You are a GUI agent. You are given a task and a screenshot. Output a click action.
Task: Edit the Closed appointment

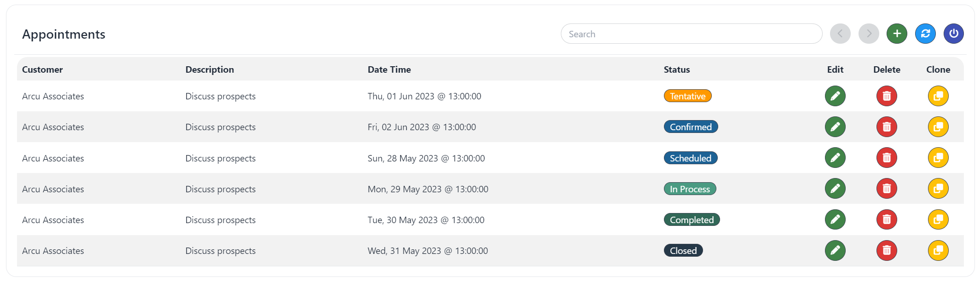(835, 251)
